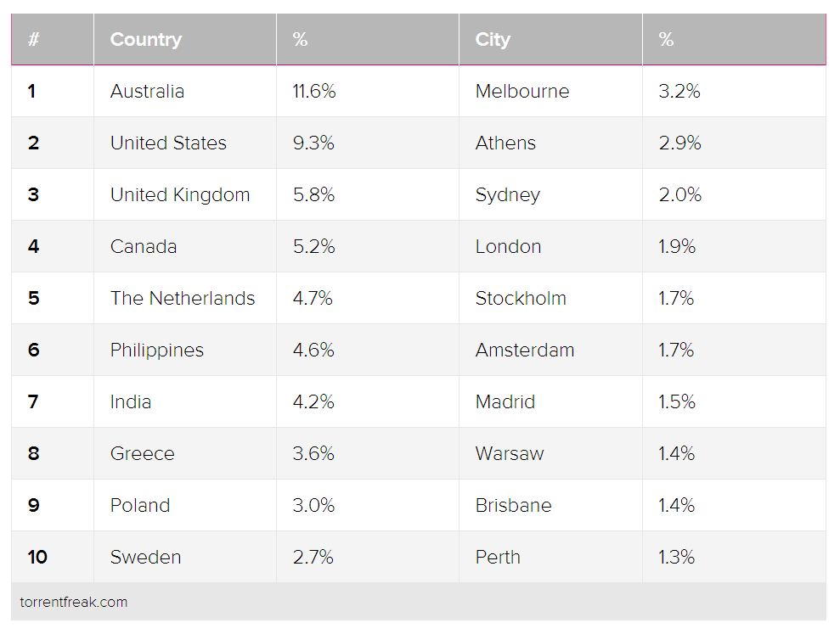Select the Melbourne city cell
840x634 pixels.
(522, 92)
